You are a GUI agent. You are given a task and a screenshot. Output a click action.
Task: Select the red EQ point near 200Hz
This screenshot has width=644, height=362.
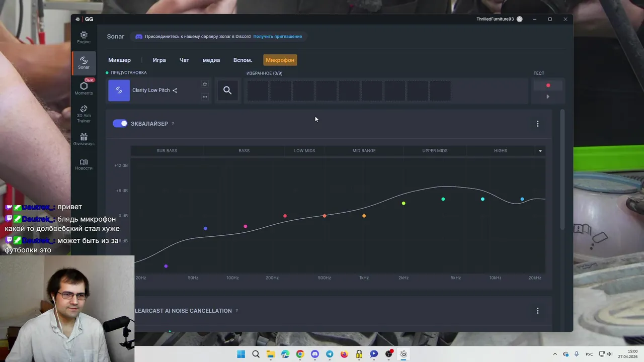pyautogui.click(x=285, y=216)
